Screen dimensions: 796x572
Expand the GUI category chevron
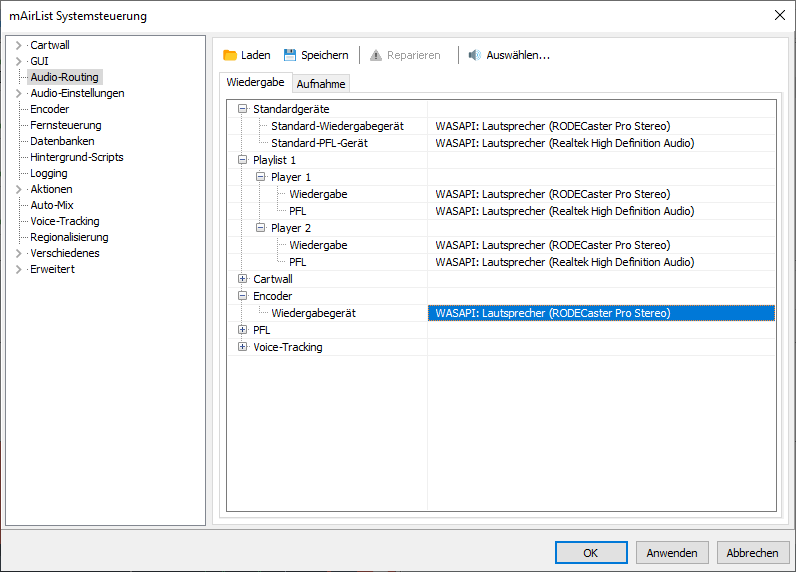[x=19, y=61]
